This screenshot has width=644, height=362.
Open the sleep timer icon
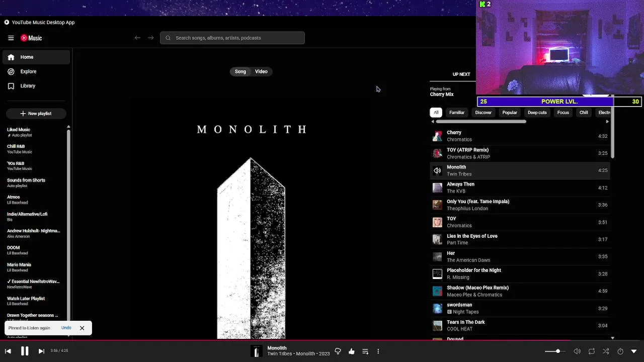coord(620,351)
